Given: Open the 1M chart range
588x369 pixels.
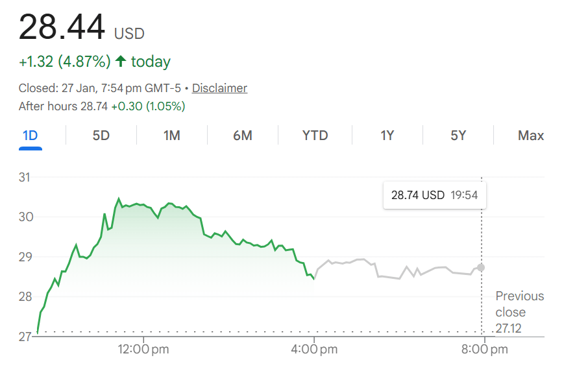Looking at the screenshot, I should coord(171,136).
